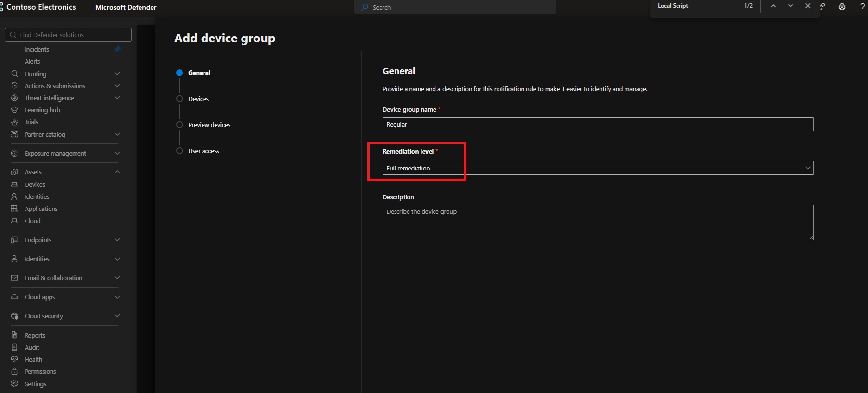Close the find bar
Image resolution: width=868 pixels, height=393 pixels.
click(x=808, y=6)
